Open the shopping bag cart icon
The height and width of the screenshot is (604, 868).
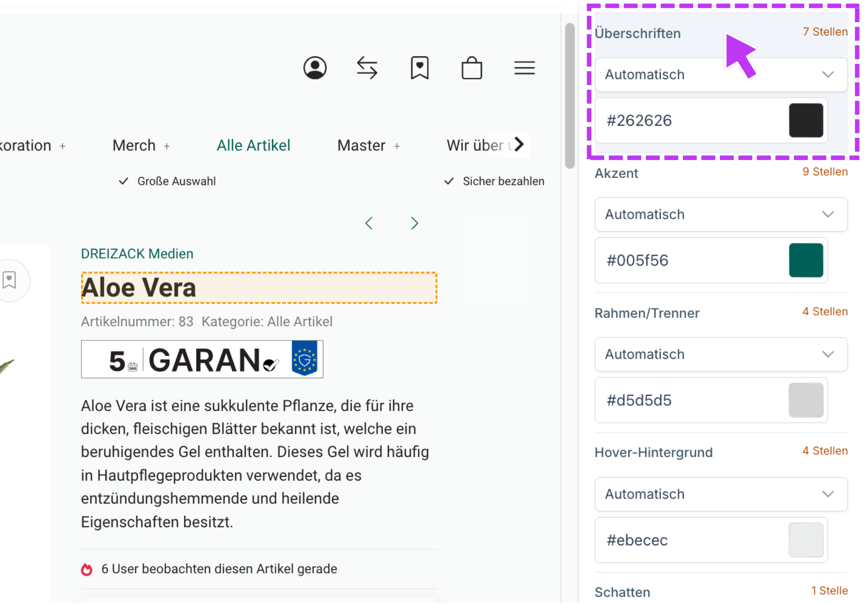(472, 68)
